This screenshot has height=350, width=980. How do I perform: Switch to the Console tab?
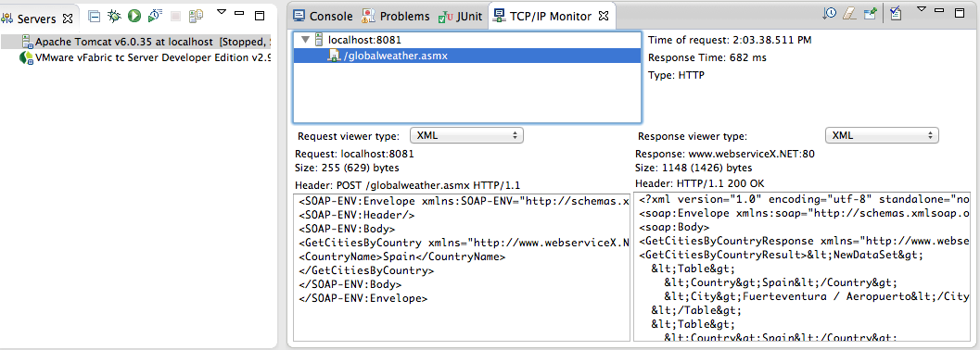pos(324,17)
